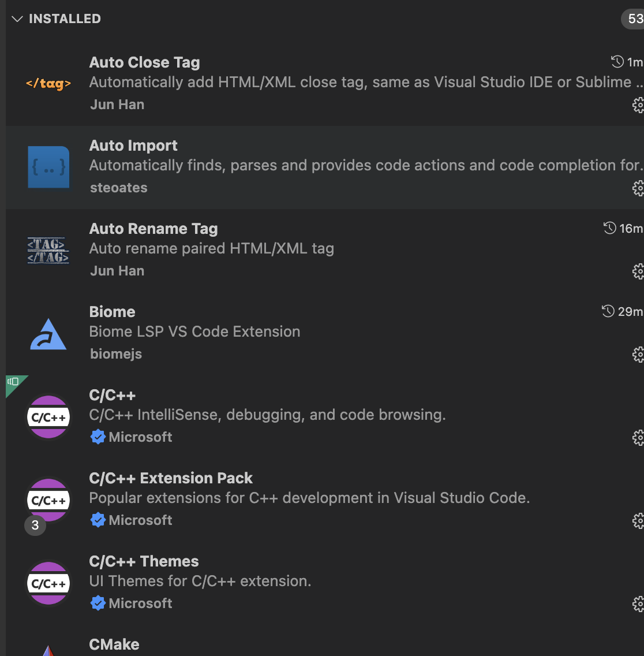Click 'UI Themes for C/C++ extension' description

coord(200,581)
